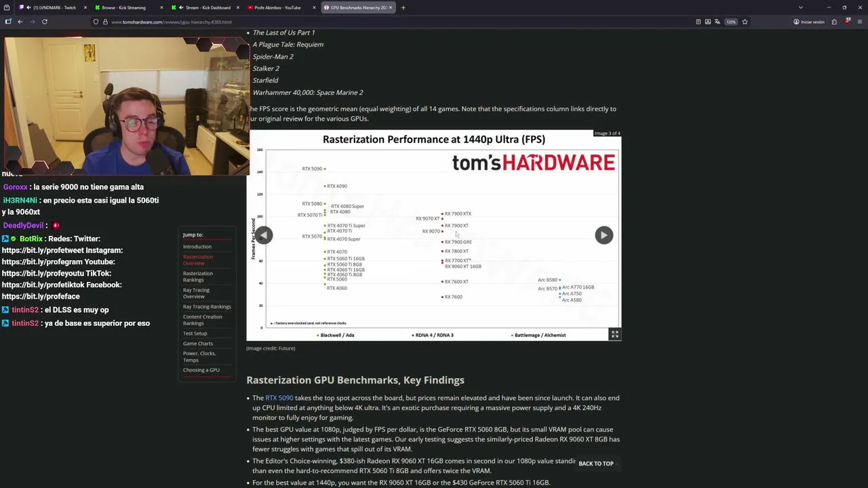Click 'Blackwell / Ada' chart legend entry
This screenshot has width=868, height=488.
click(x=335, y=335)
